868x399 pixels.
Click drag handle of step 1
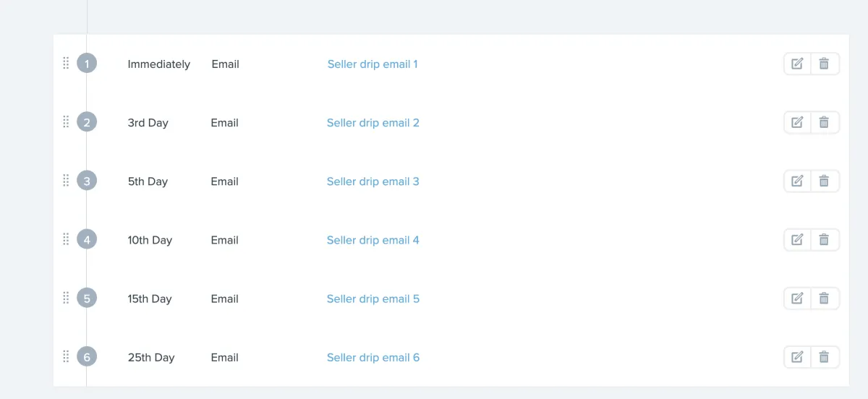[66, 64]
